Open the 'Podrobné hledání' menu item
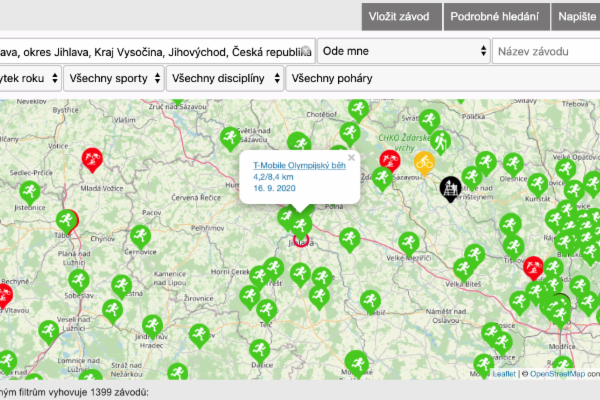The width and height of the screenshot is (600, 400). (495, 16)
